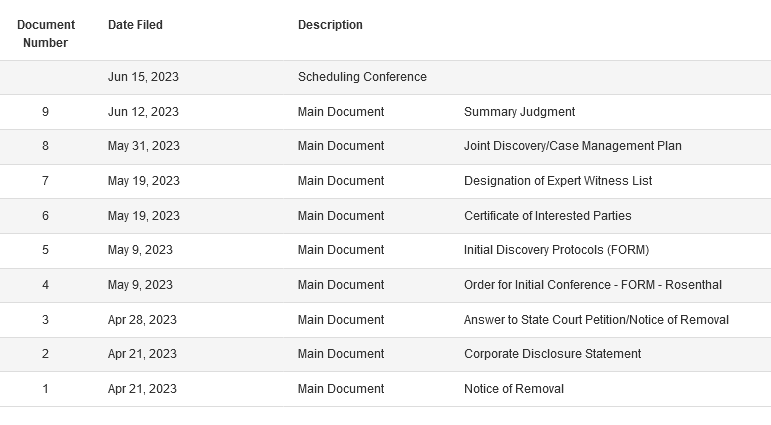Click Main Document in row 7
The width and height of the screenshot is (771, 425).
pyautogui.click(x=341, y=181)
